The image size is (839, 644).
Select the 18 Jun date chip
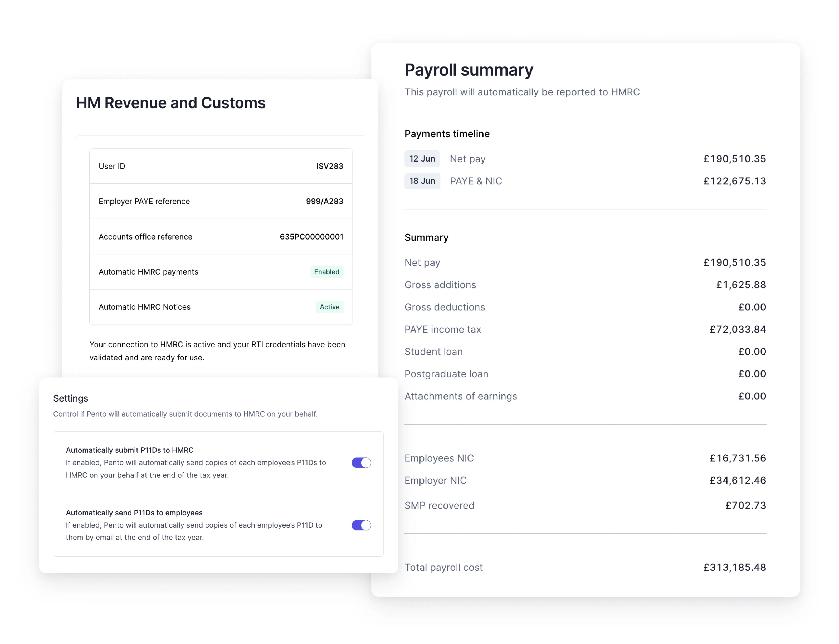(422, 181)
